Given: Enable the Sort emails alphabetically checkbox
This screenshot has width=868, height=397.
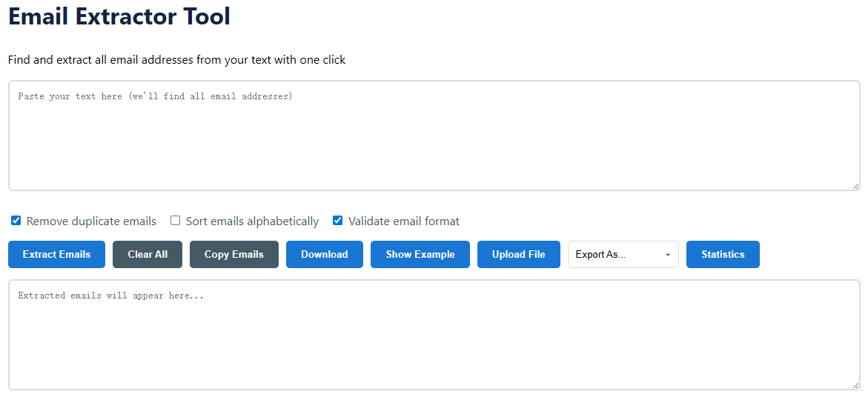Looking at the screenshot, I should [x=176, y=221].
